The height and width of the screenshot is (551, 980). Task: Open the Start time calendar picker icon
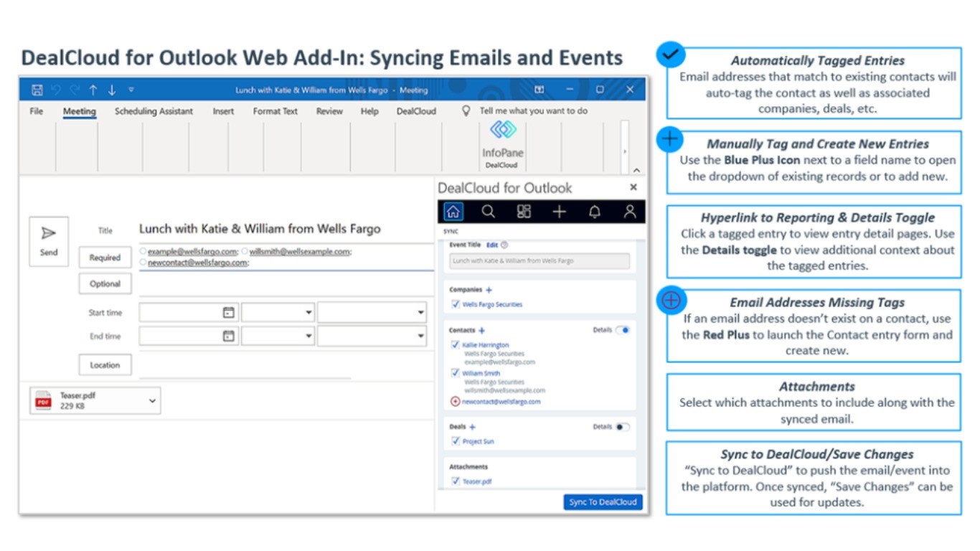[x=228, y=313]
